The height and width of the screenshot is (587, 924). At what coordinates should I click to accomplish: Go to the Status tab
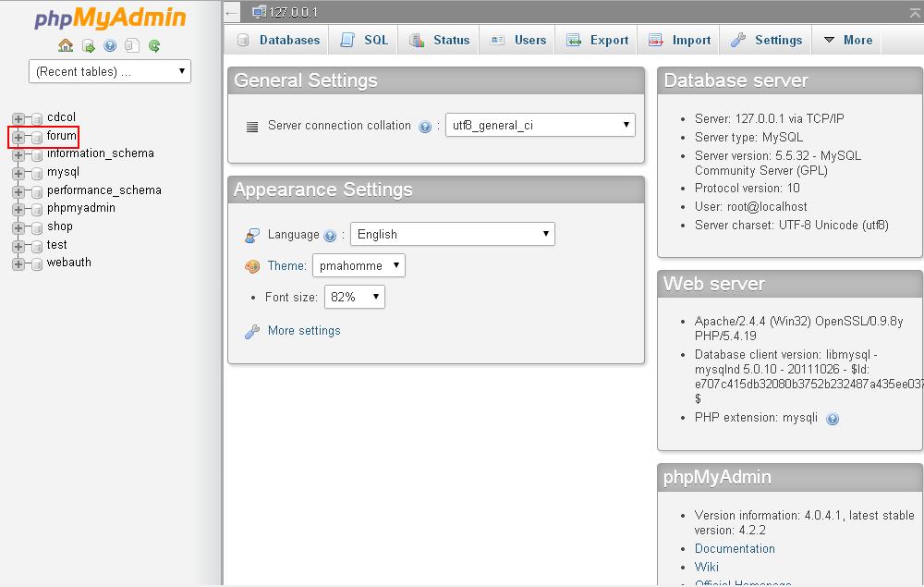440,40
